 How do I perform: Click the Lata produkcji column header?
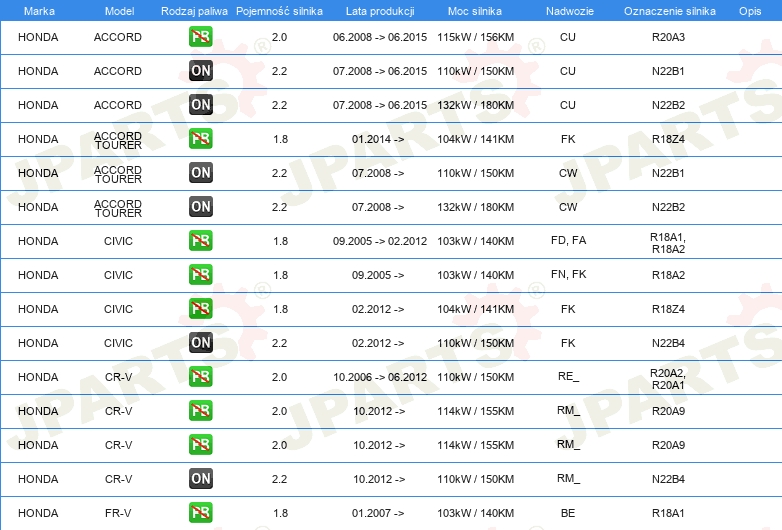coord(380,11)
